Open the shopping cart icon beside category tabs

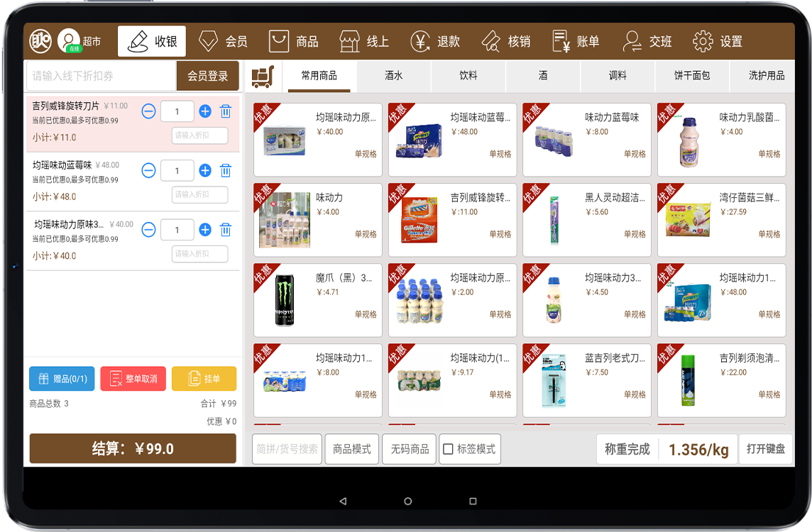pos(263,76)
